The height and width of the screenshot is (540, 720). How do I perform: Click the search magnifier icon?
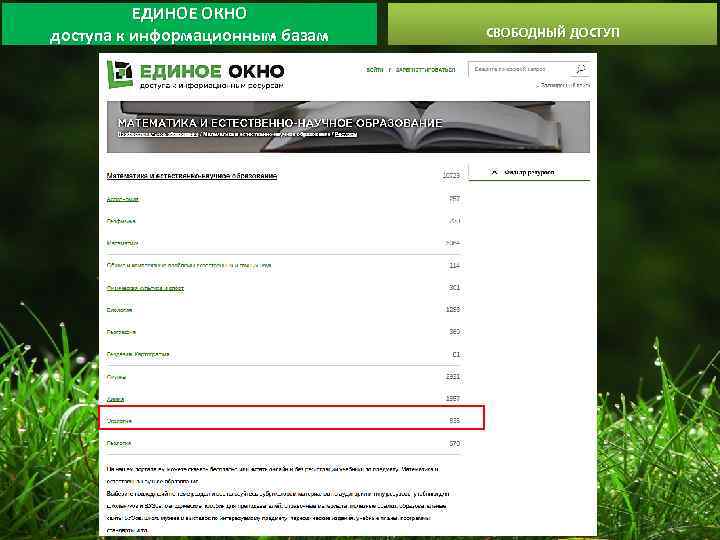coord(580,69)
